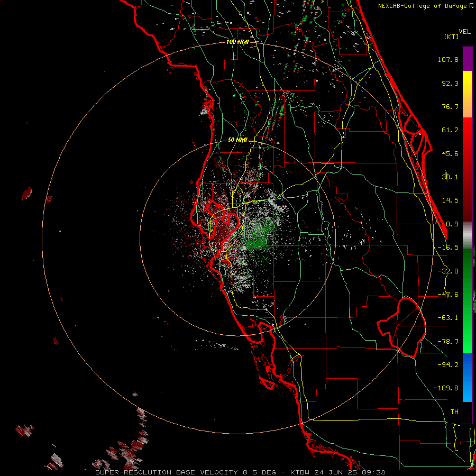The image size is (476, 476).
Task: Click the gray near-zero segment of color bar
Action: 467,235
